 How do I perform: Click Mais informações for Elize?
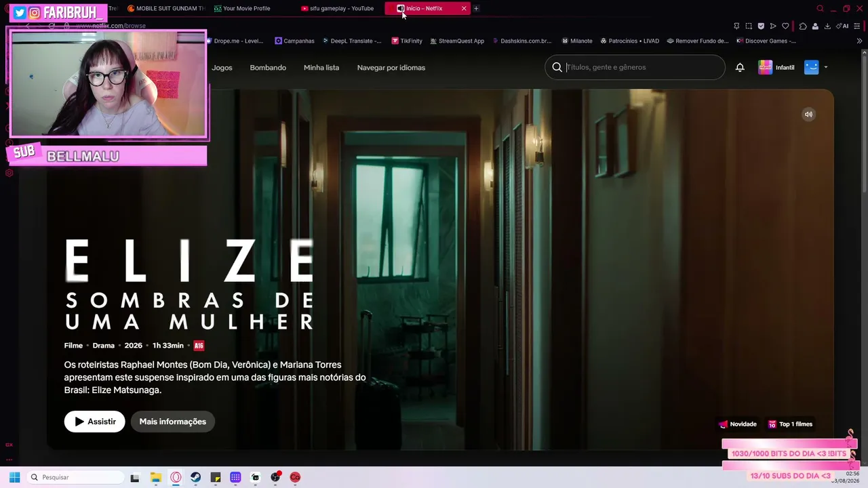(x=173, y=422)
